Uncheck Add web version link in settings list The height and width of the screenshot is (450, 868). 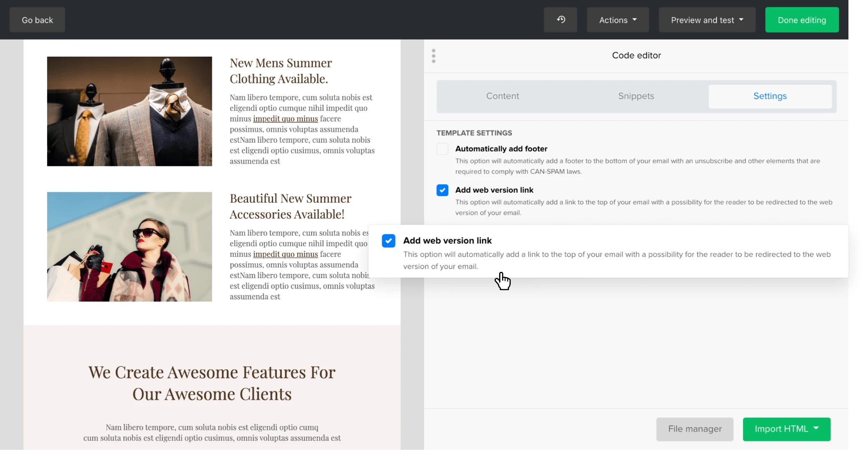442,190
